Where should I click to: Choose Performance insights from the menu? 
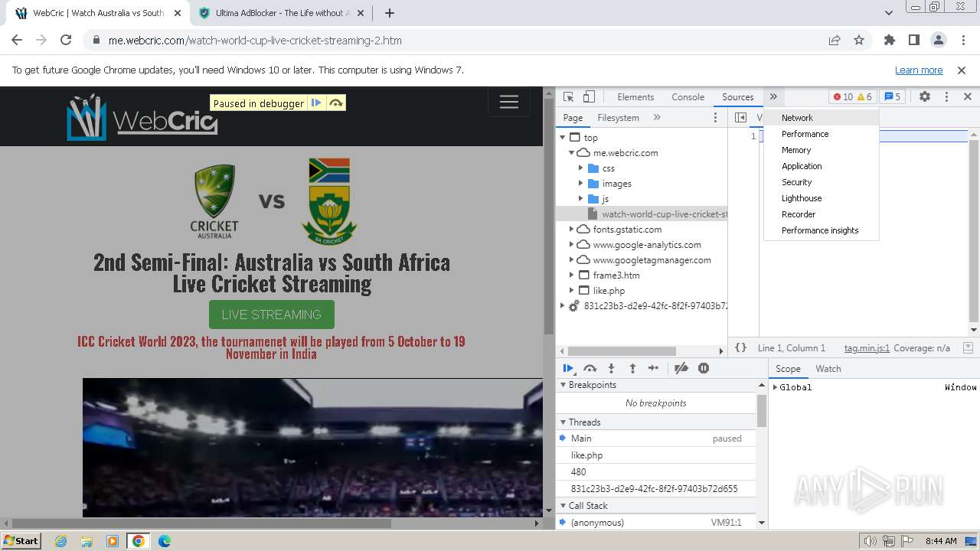click(822, 230)
